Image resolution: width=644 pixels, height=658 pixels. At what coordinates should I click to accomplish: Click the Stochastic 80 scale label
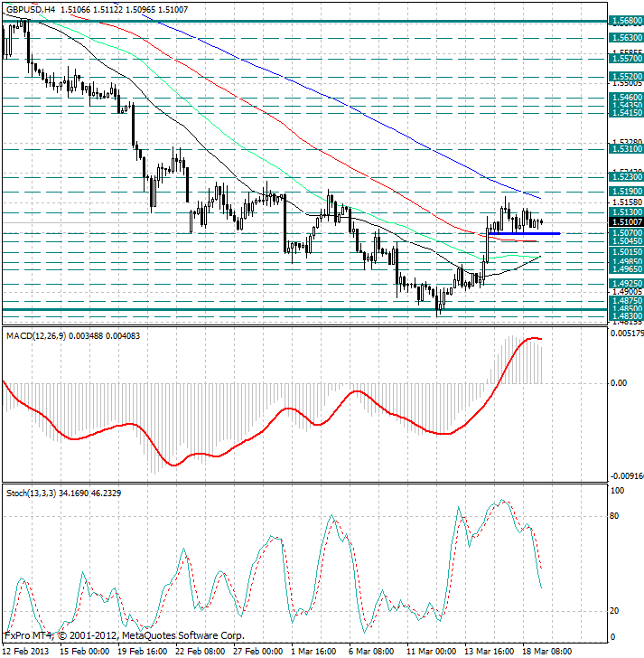[615, 516]
